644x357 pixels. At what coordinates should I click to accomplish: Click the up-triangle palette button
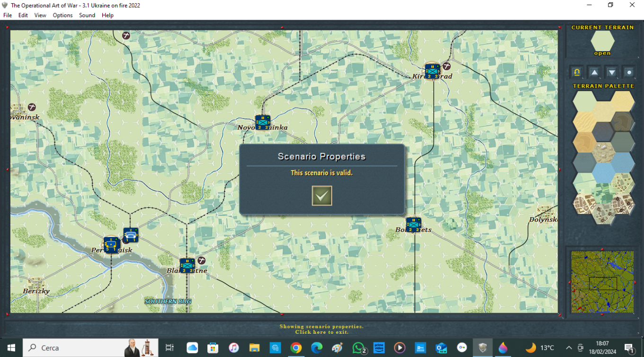(594, 72)
